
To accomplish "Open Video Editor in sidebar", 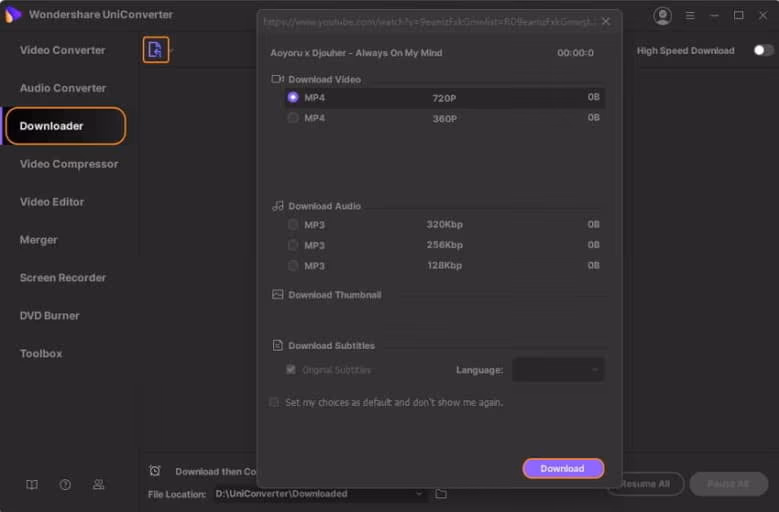I will point(52,202).
